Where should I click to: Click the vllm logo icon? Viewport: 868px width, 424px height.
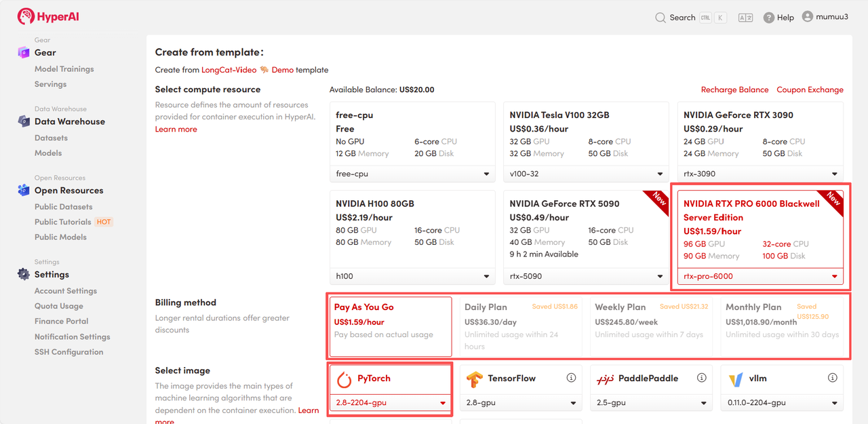point(736,379)
